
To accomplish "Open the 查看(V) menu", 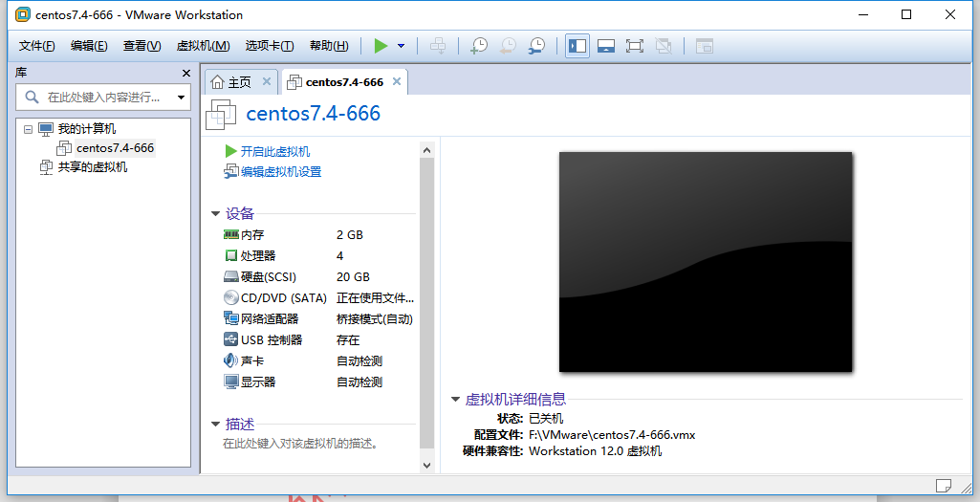I will 142,46.
